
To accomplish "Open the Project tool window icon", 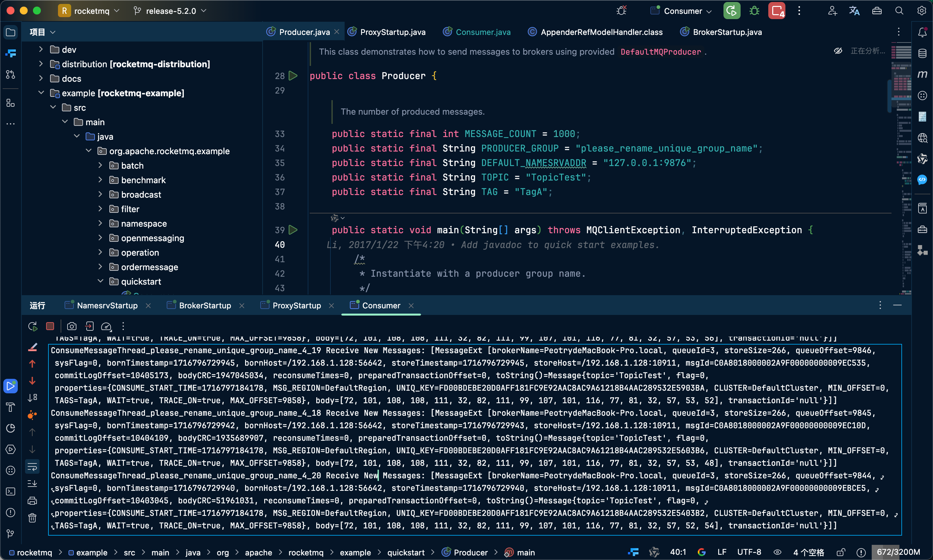I will (11, 33).
